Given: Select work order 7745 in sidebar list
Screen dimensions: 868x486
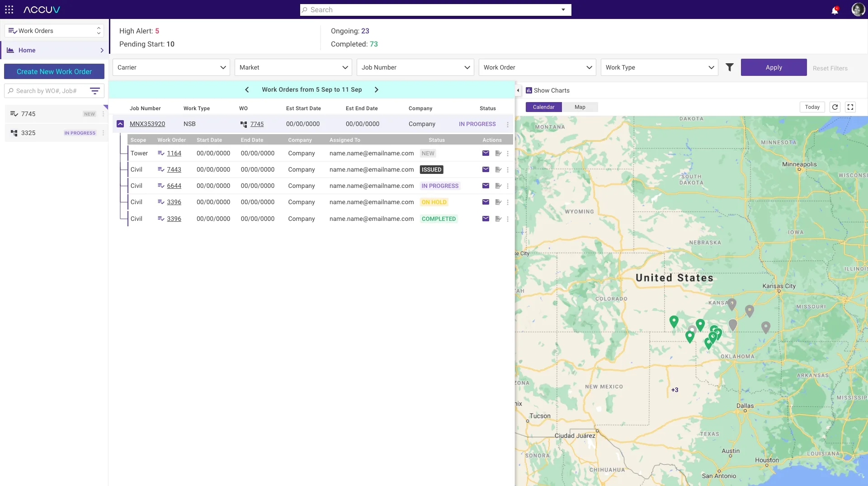Looking at the screenshot, I should pyautogui.click(x=56, y=114).
